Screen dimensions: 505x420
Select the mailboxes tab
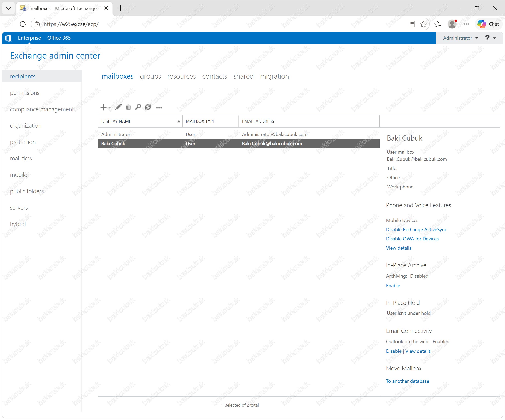(118, 76)
